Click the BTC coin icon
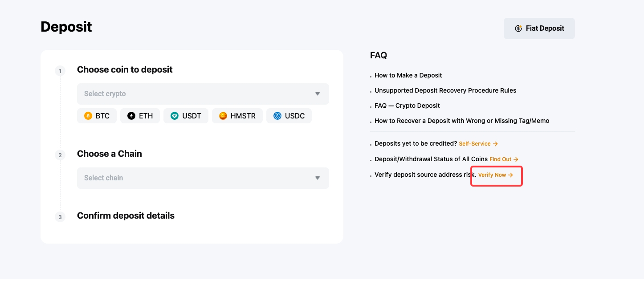This screenshot has width=644, height=293. [x=88, y=116]
